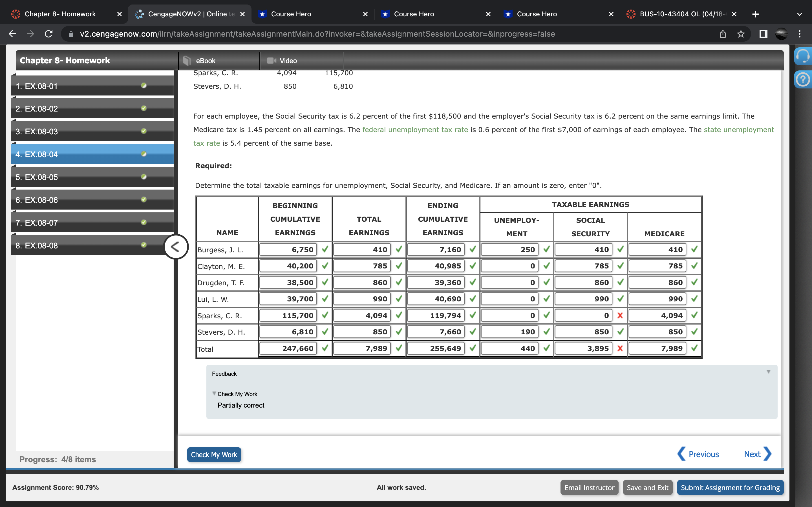Edit Total Social Security input field
Viewport: 812px width, 507px height.
click(584, 348)
